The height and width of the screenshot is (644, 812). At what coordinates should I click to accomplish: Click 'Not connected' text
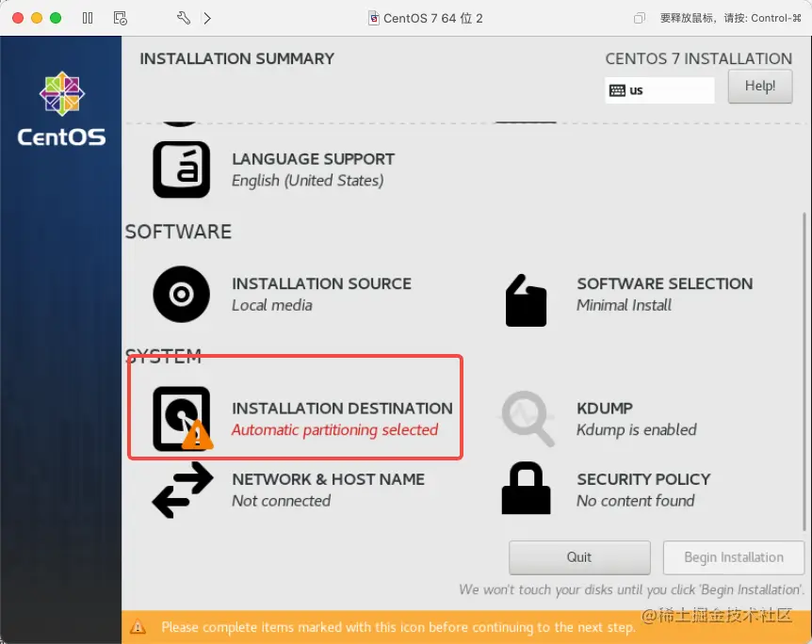(x=281, y=501)
